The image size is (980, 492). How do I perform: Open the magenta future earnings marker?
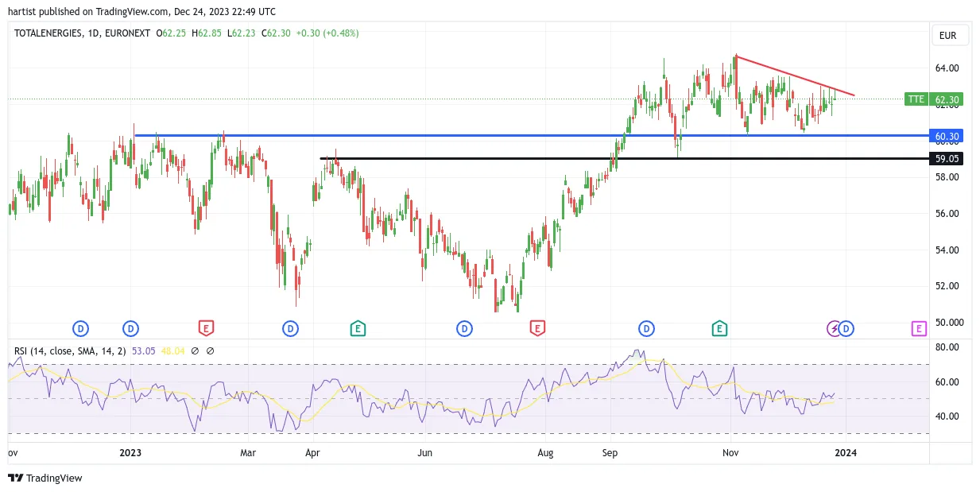(919, 328)
